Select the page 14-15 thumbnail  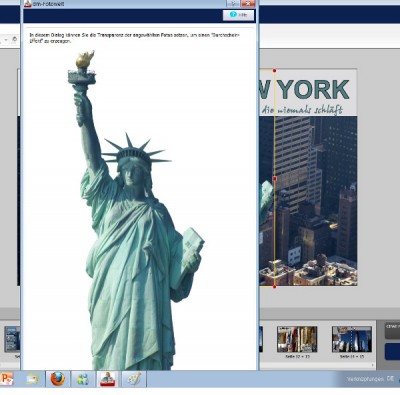352,339
